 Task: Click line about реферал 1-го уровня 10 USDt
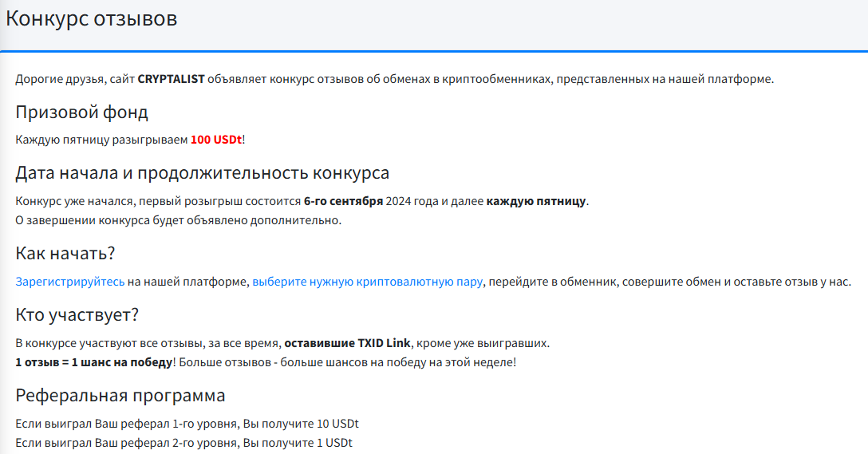[x=187, y=424]
